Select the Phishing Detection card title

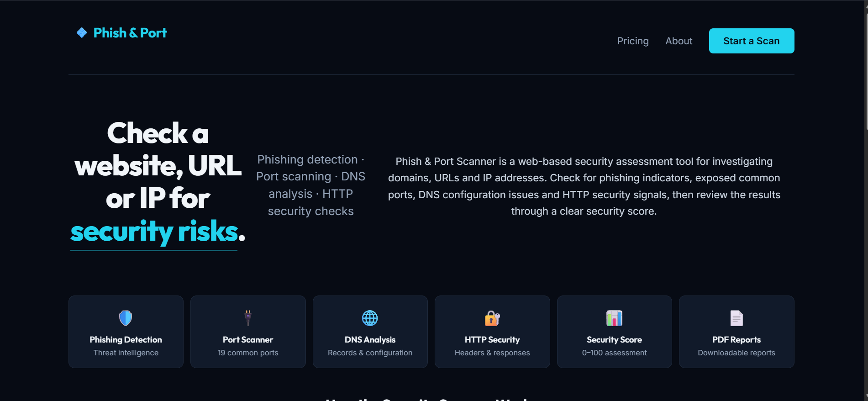[126, 340]
